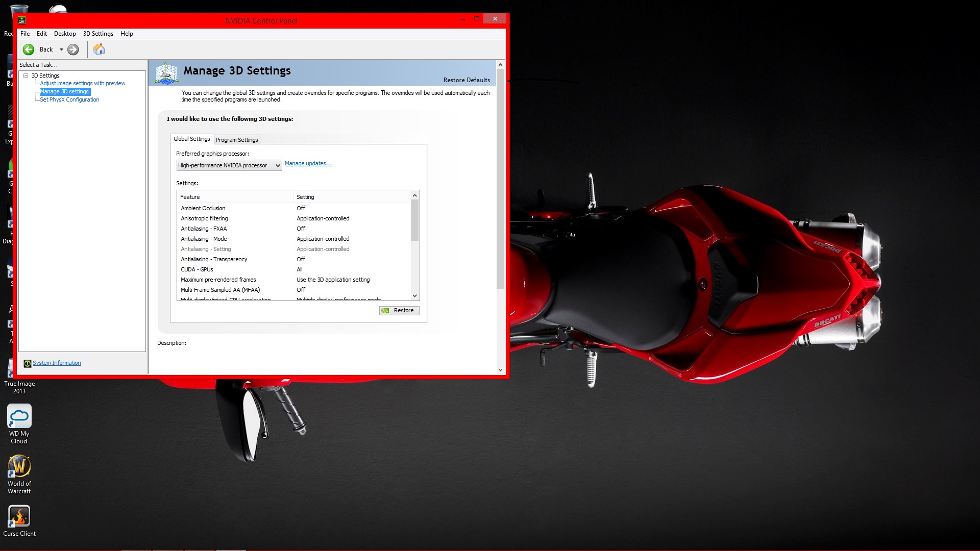Click the Manage 3D Settings header icon

click(x=166, y=73)
